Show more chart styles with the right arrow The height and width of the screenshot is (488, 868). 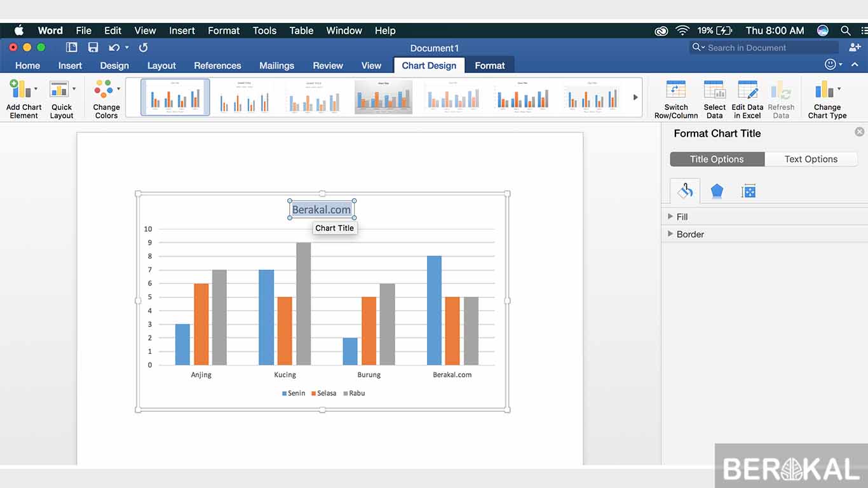[635, 97]
